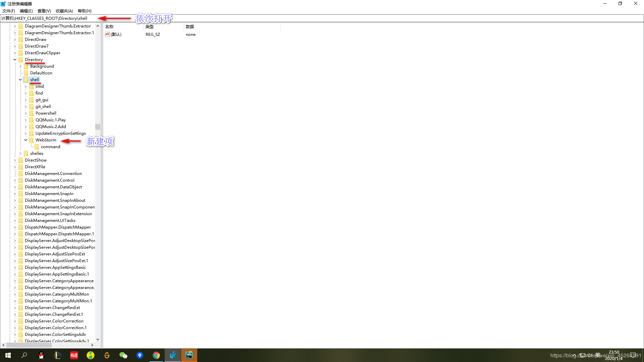The height and width of the screenshot is (362, 644).
Task: Collapse the Directory tree node
Action: click(x=15, y=60)
